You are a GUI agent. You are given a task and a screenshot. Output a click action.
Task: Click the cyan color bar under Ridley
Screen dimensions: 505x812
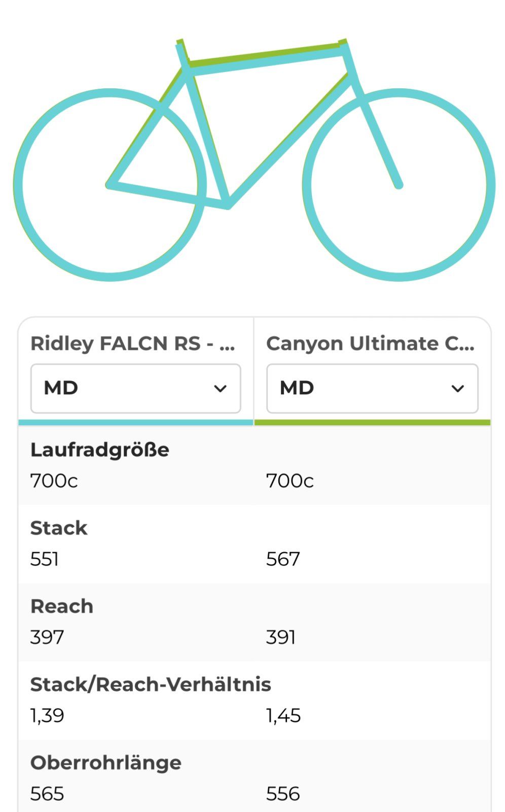[135, 422]
